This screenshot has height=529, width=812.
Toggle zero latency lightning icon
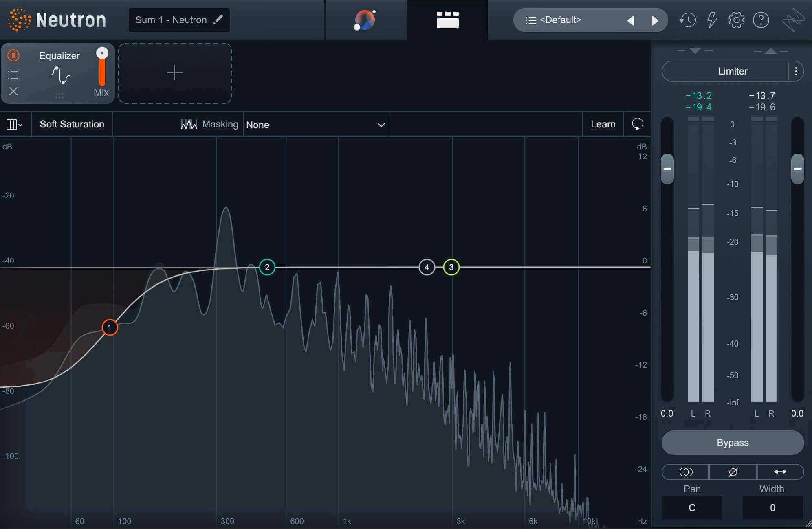(x=712, y=20)
